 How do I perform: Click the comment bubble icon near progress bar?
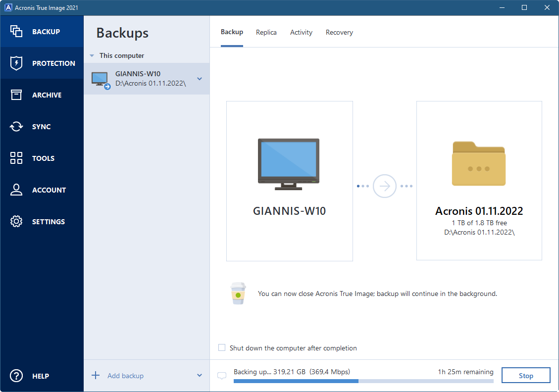click(x=222, y=376)
